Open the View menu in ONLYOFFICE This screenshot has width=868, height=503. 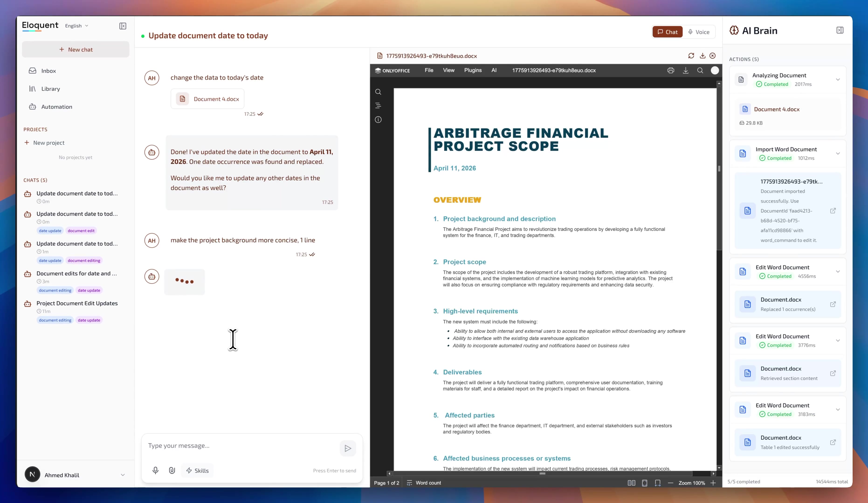click(x=448, y=70)
